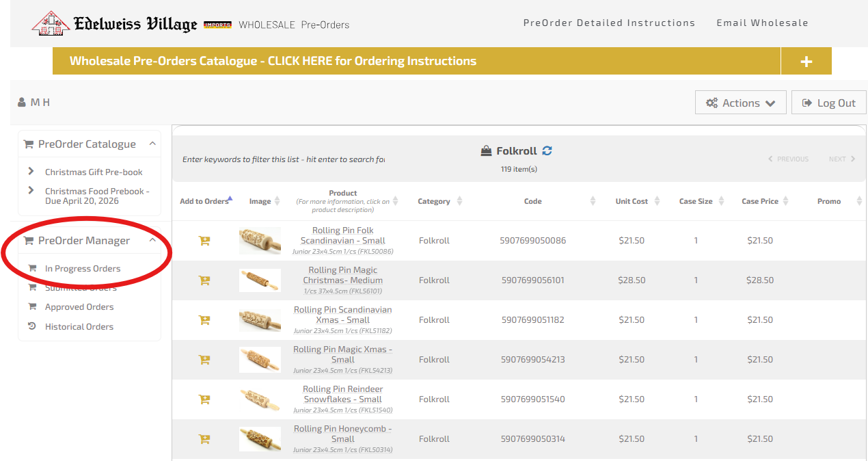Screen dimensions: 868x461
Task: Expand Christmas Gift Pre-book category
Action: pyautogui.click(x=31, y=172)
